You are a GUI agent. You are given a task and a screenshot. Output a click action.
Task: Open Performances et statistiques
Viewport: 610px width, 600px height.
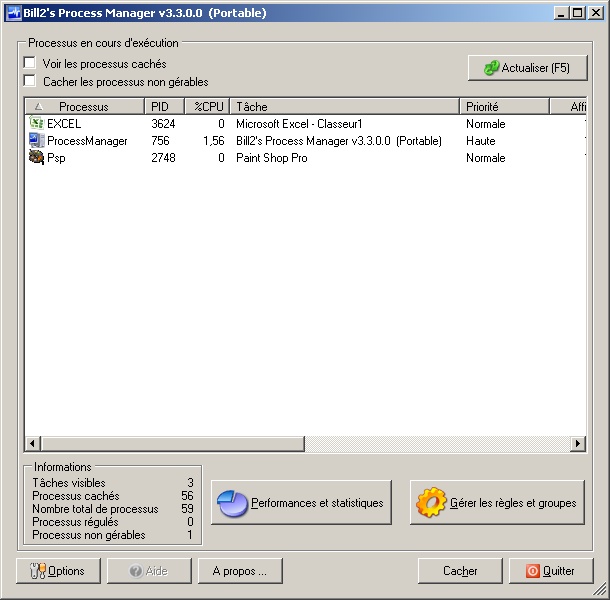coord(301,503)
